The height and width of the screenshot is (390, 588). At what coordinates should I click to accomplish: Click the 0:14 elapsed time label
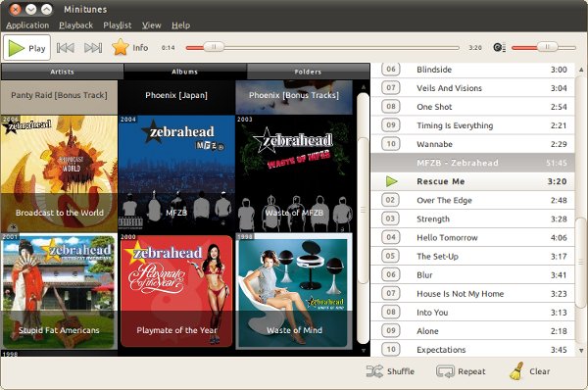(x=168, y=48)
